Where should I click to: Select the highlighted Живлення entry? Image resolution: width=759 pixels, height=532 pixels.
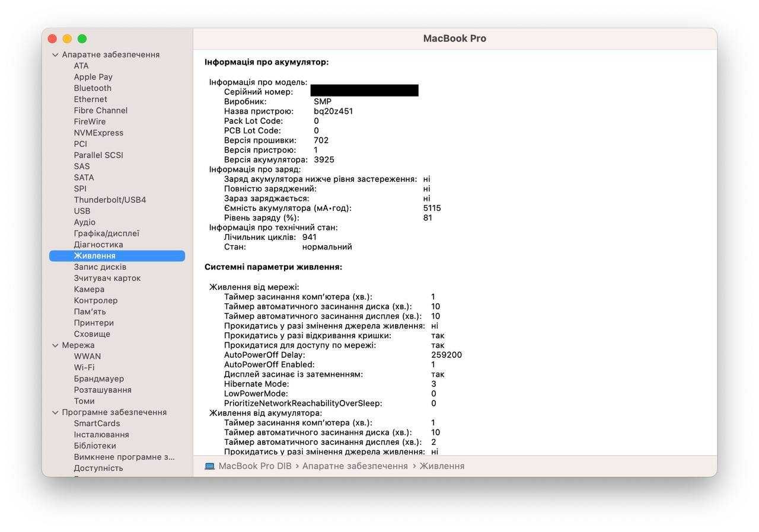pyautogui.click(x=117, y=256)
